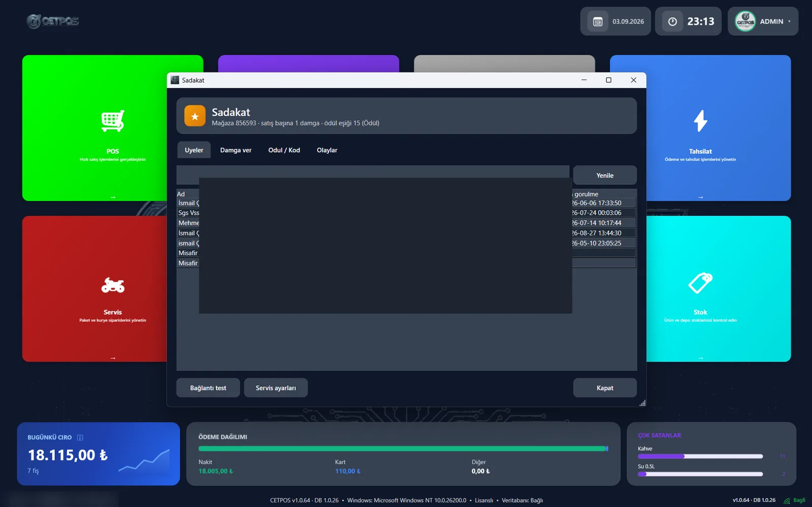Click the green Ödeme Dağılımı progress bar
Image resolution: width=812 pixels, height=507 pixels.
(x=403, y=449)
